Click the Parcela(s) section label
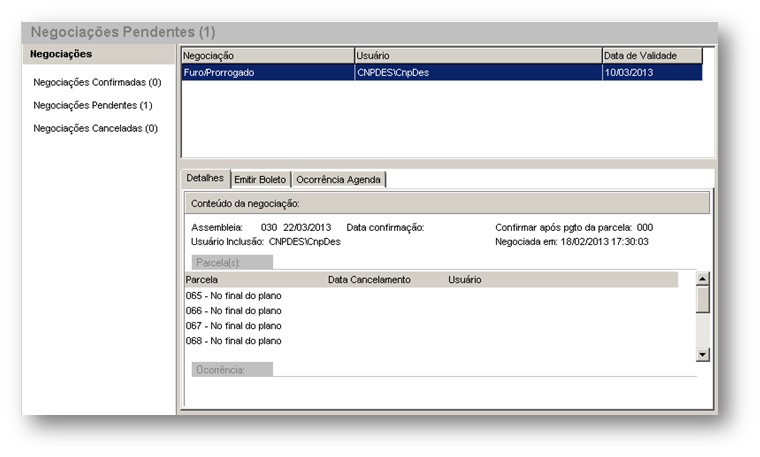This screenshot has width=760, height=457. click(232, 262)
